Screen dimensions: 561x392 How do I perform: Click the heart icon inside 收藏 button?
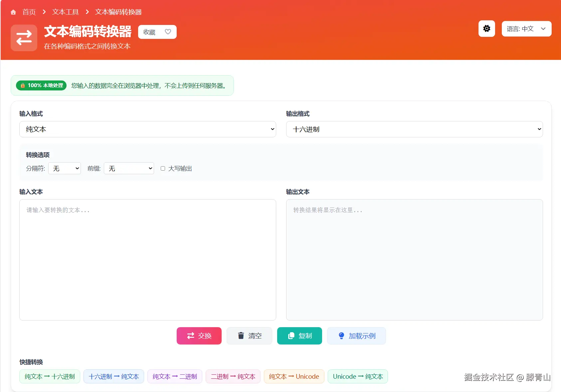(168, 32)
